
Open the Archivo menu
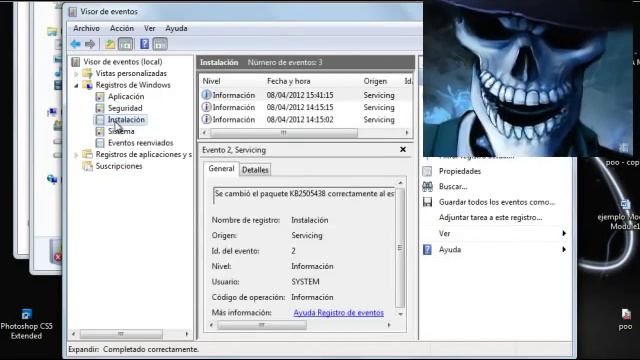[x=87, y=28]
